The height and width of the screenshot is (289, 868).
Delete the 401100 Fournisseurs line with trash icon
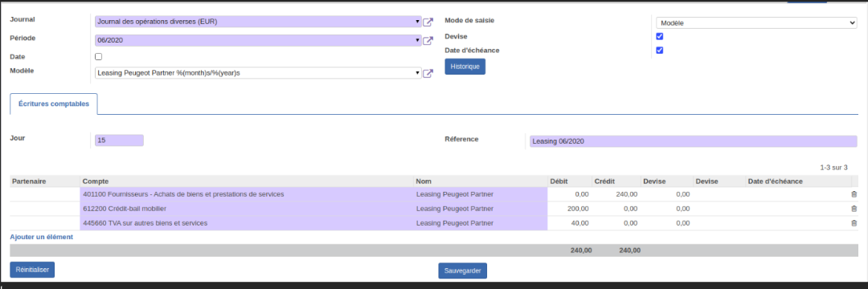(854, 194)
